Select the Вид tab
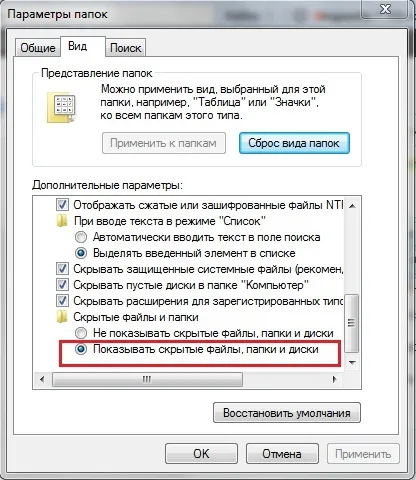 pos(83,46)
